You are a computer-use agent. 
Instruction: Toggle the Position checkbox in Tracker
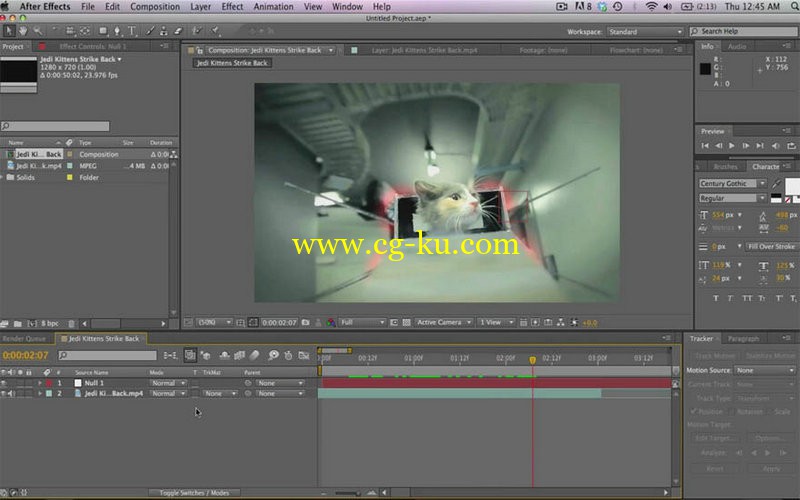[693, 411]
